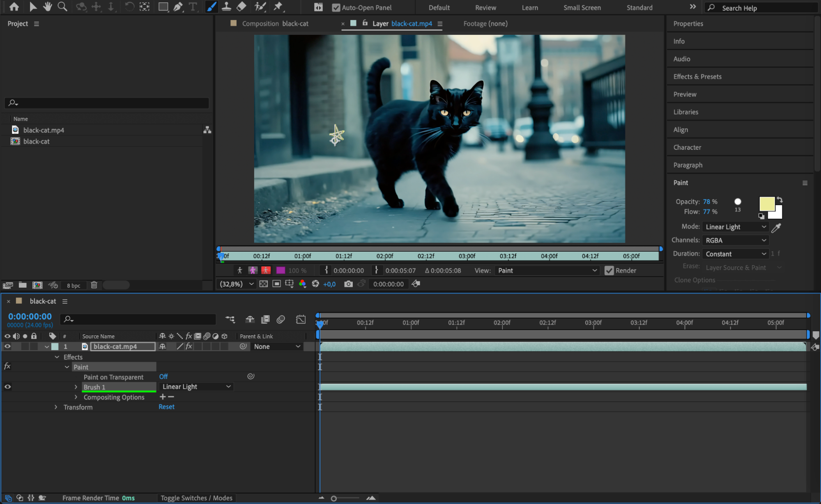Hide the Brush 1 stroke visibility
Viewport: 821px width, 504px height.
[x=7, y=387]
